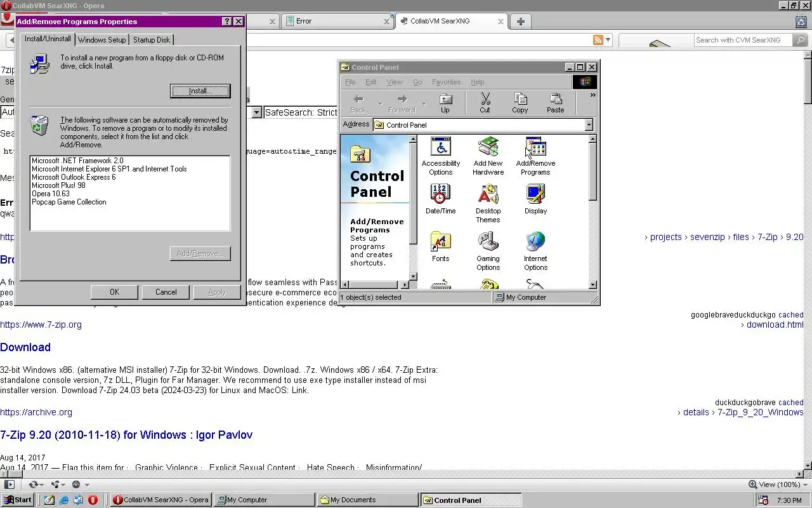Select Popcap Game Collection in the list
The width and height of the screenshot is (812, 508).
pyautogui.click(x=69, y=202)
